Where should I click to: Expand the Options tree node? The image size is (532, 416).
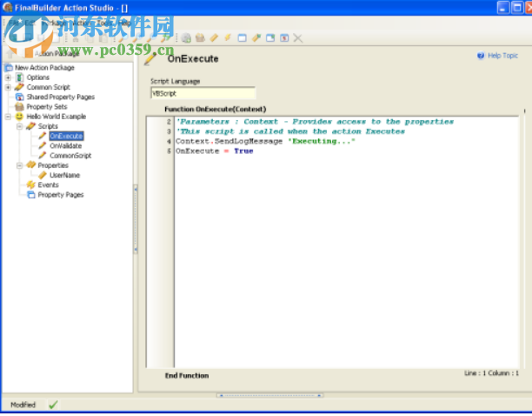pyautogui.click(x=8, y=77)
